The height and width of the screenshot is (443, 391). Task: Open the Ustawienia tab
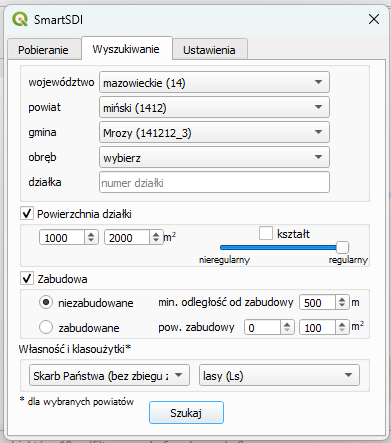point(209,50)
